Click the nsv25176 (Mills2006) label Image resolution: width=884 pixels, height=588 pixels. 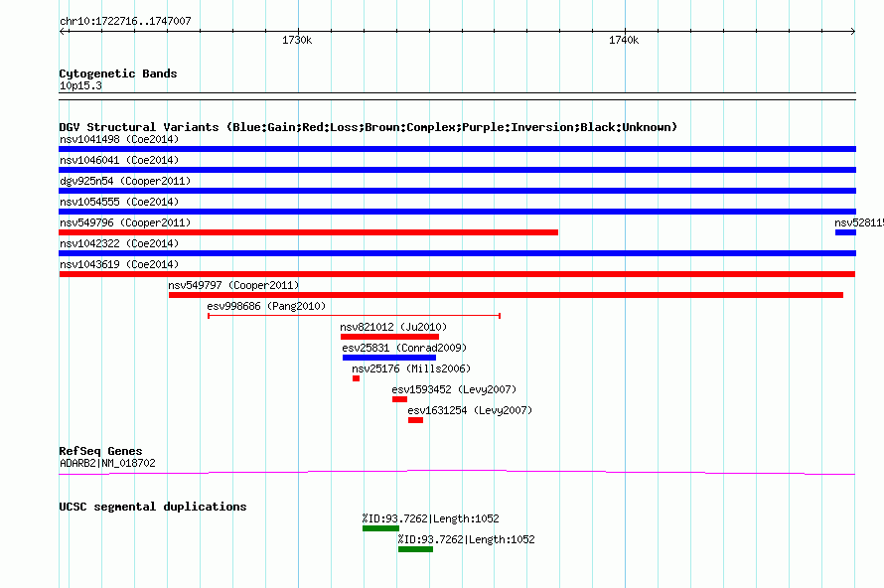click(x=411, y=368)
